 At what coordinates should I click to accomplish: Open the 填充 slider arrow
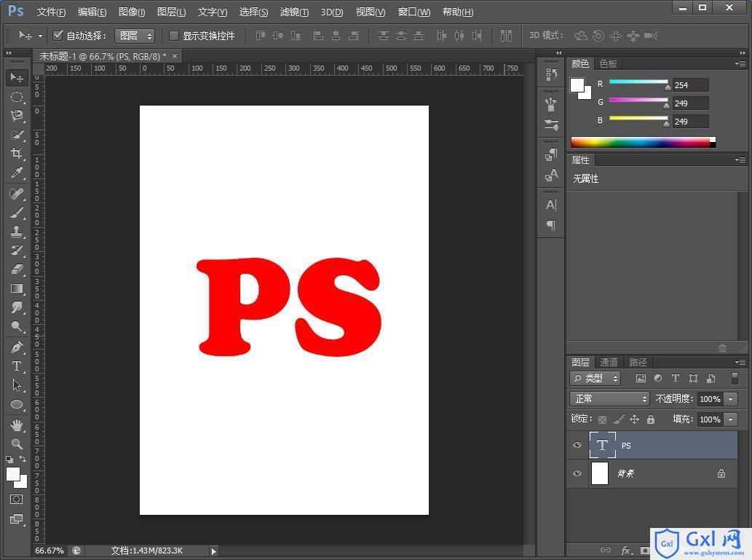coord(730,419)
